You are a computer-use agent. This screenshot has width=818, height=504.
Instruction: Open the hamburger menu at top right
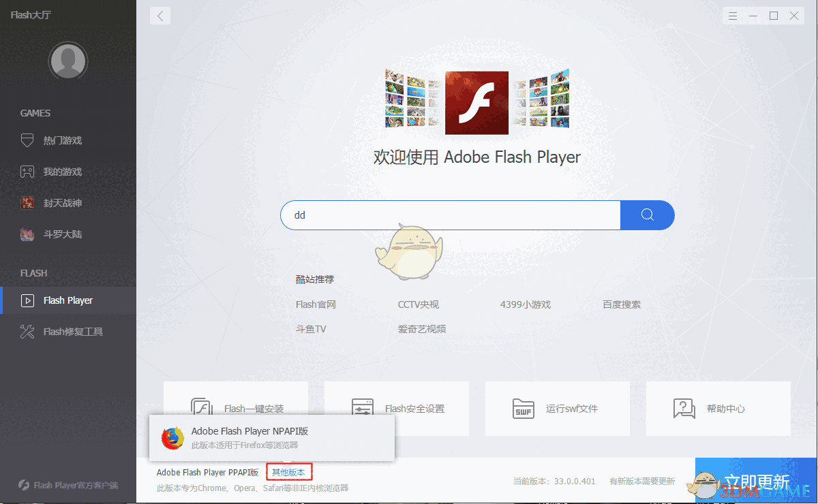click(733, 15)
